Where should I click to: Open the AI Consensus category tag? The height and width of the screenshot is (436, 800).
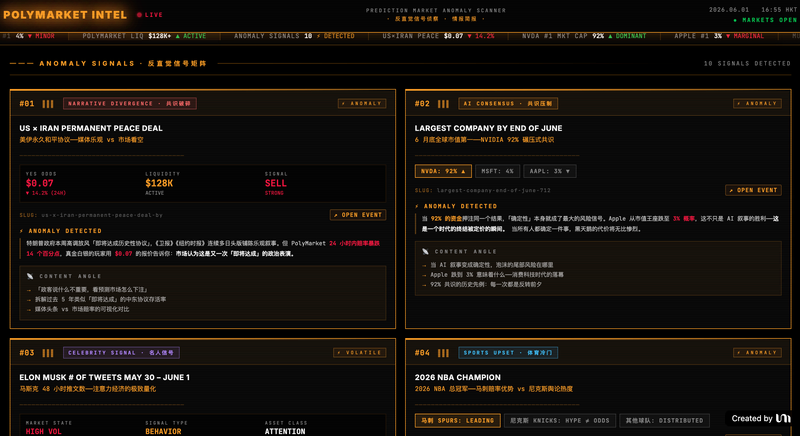pyautogui.click(x=508, y=104)
